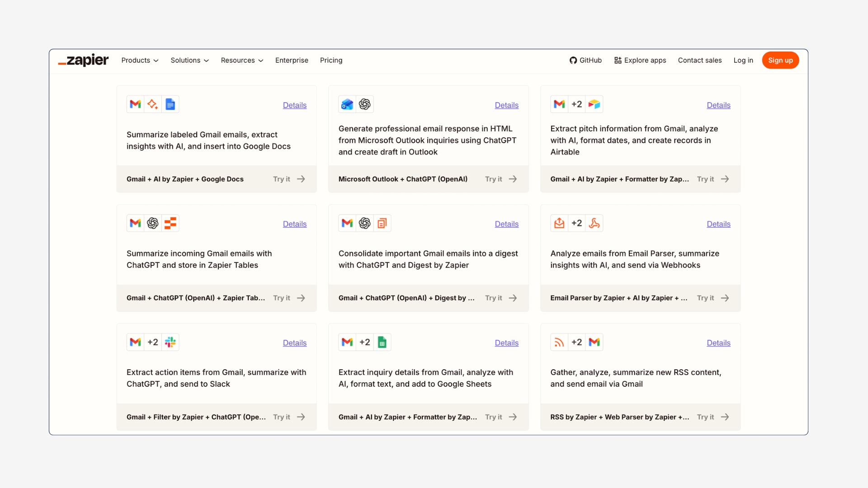Click the orange Sign up button
The width and height of the screenshot is (868, 488).
[780, 60]
